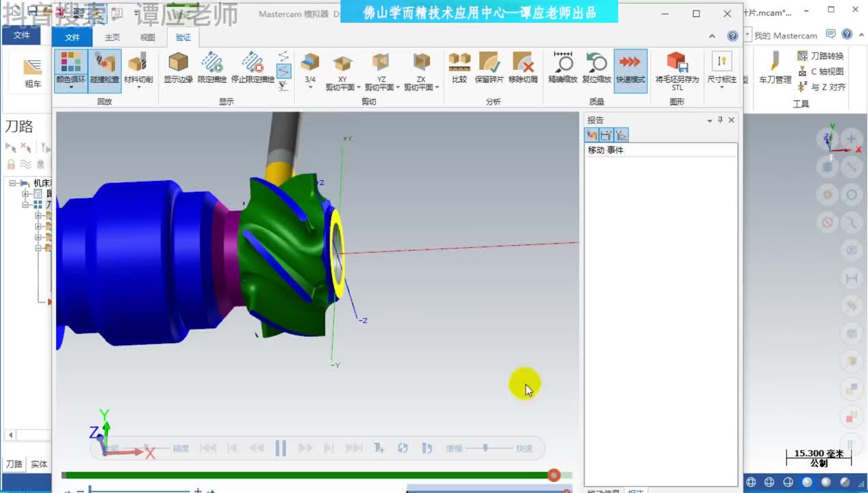
Task: Open the Dimension (尺寸标注) dropdown arrow
Action: [722, 88]
